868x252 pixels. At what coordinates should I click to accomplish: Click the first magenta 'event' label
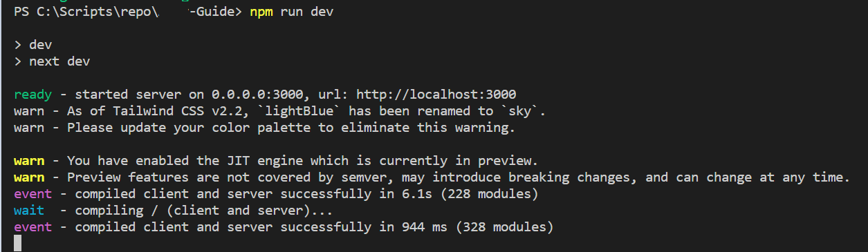(x=33, y=194)
